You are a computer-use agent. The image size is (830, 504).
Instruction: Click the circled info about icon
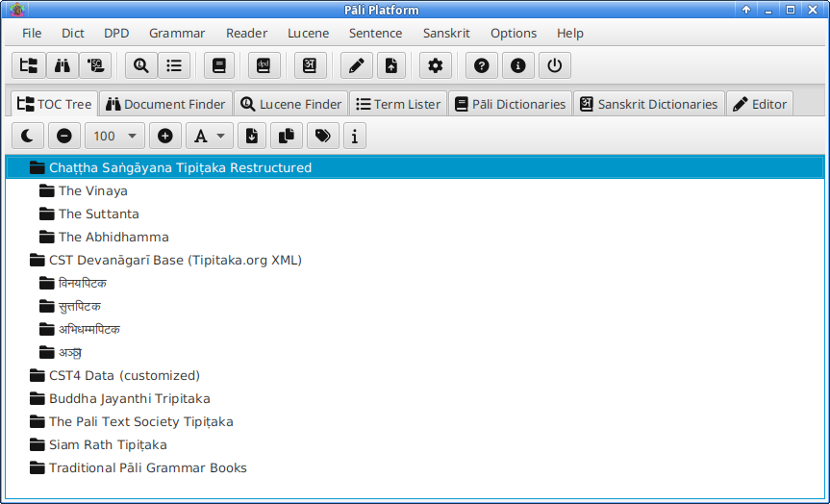click(517, 65)
